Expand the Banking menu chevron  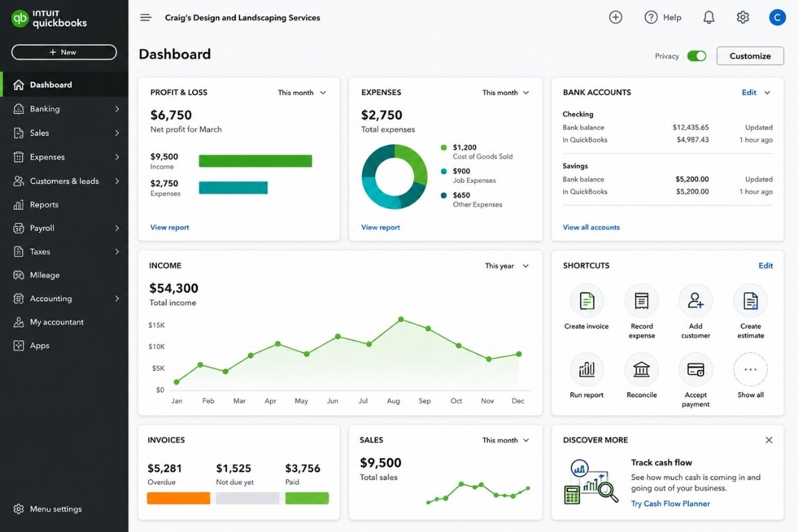click(x=117, y=109)
